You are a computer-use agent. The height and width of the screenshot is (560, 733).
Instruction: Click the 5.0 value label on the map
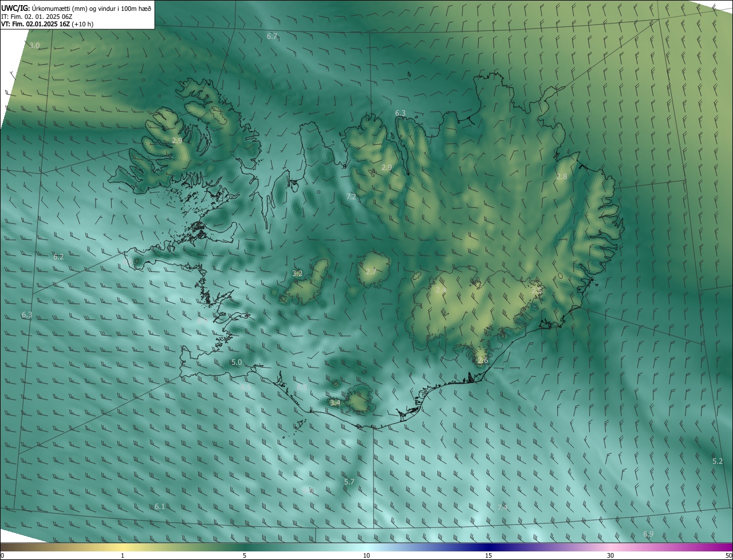(237, 362)
